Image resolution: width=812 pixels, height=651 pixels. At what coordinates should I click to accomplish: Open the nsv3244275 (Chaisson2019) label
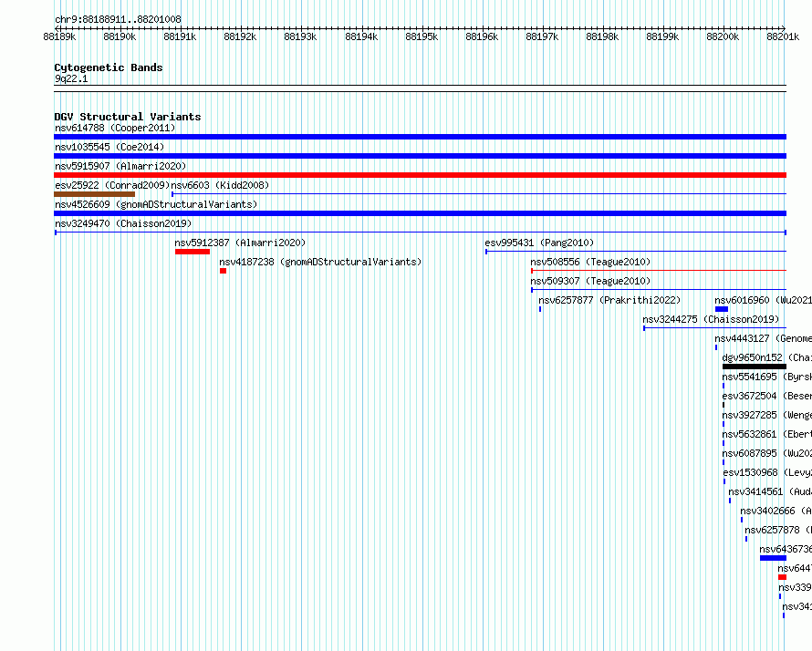click(x=711, y=319)
